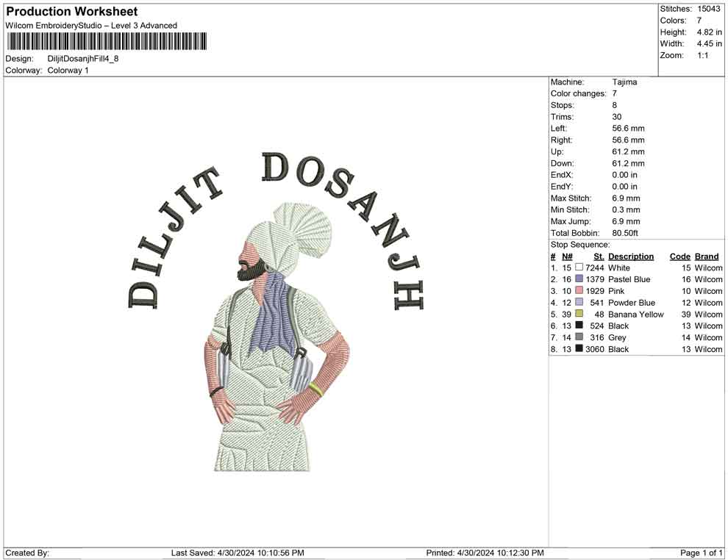Click the White thread color swatch
The image size is (728, 560).
click(x=579, y=268)
